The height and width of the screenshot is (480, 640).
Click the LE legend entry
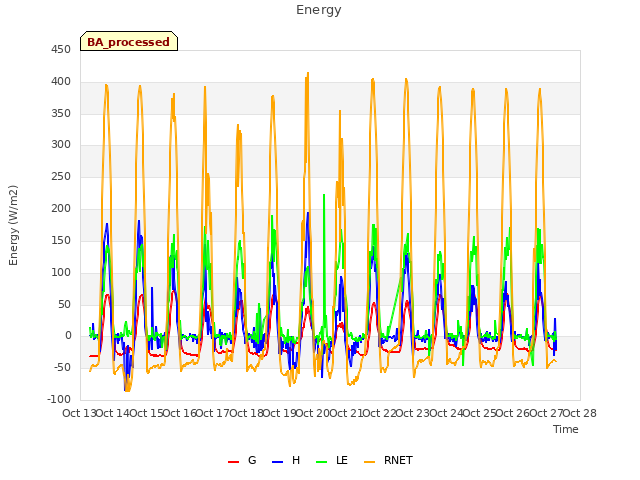tap(332, 460)
